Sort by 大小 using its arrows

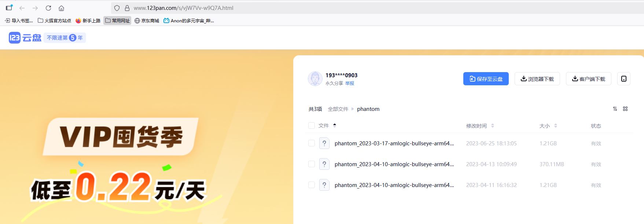click(556, 126)
